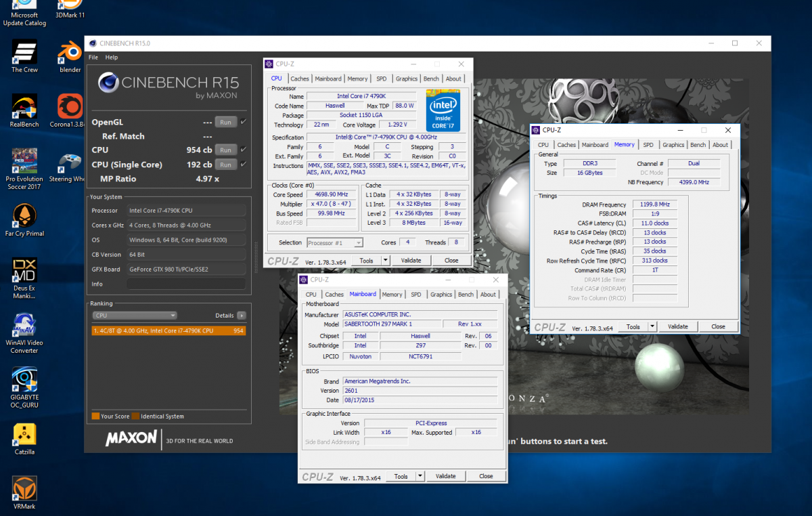The image size is (812, 516).
Task: Click the Pro Evolution Soccer 2017 icon
Action: click(x=24, y=169)
